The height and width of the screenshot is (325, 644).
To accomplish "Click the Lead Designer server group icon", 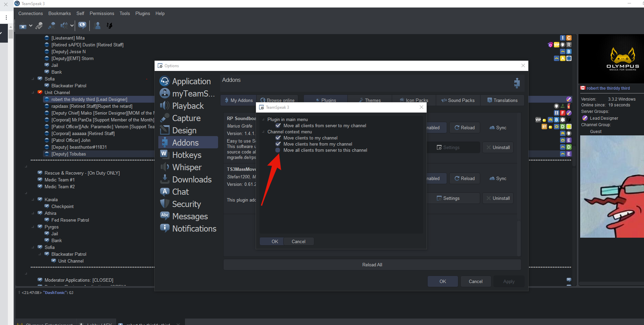I will [585, 118].
